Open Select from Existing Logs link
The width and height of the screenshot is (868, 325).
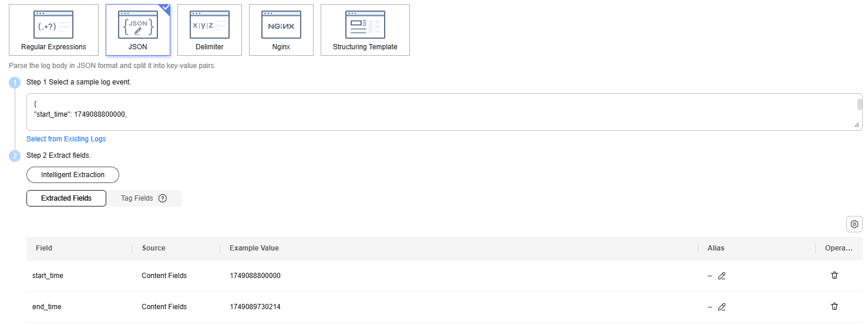[66, 139]
